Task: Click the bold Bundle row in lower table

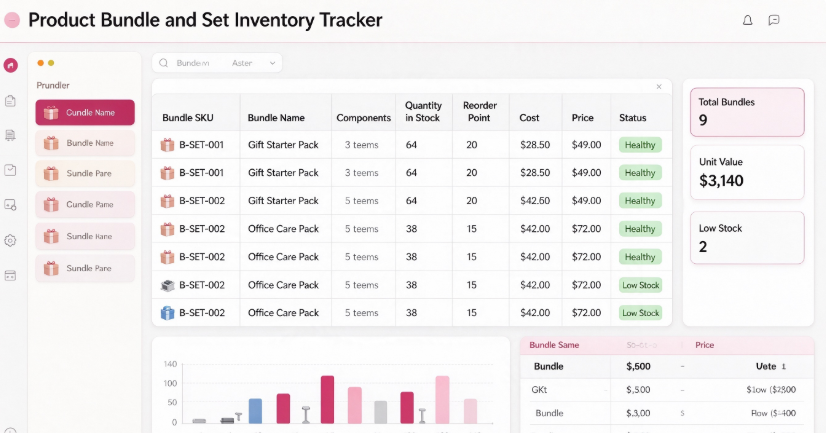Action: pyautogui.click(x=667, y=367)
